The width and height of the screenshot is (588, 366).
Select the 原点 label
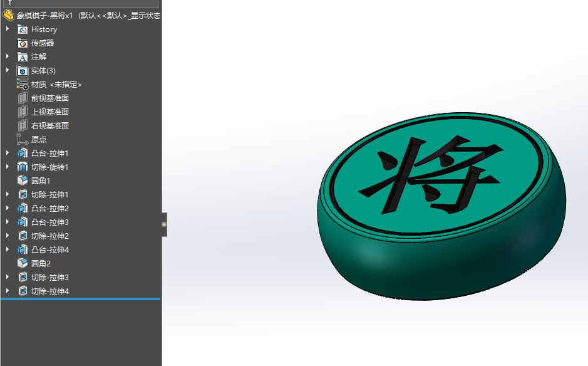point(39,139)
